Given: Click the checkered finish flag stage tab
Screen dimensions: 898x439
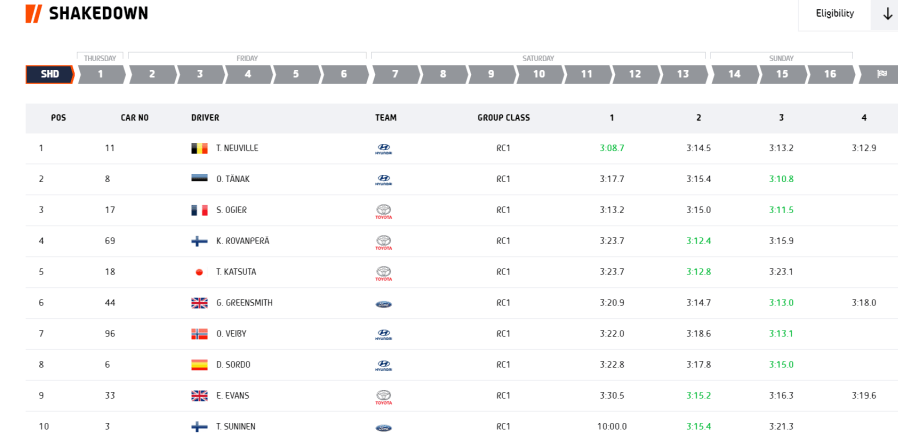Looking at the screenshot, I should click(x=880, y=74).
